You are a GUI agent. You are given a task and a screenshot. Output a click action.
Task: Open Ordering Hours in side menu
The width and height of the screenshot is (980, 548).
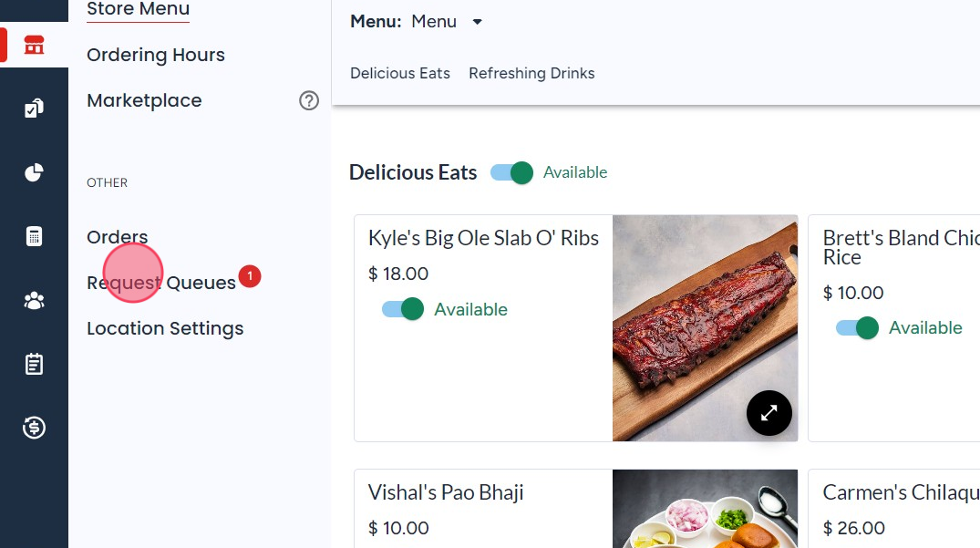(156, 55)
